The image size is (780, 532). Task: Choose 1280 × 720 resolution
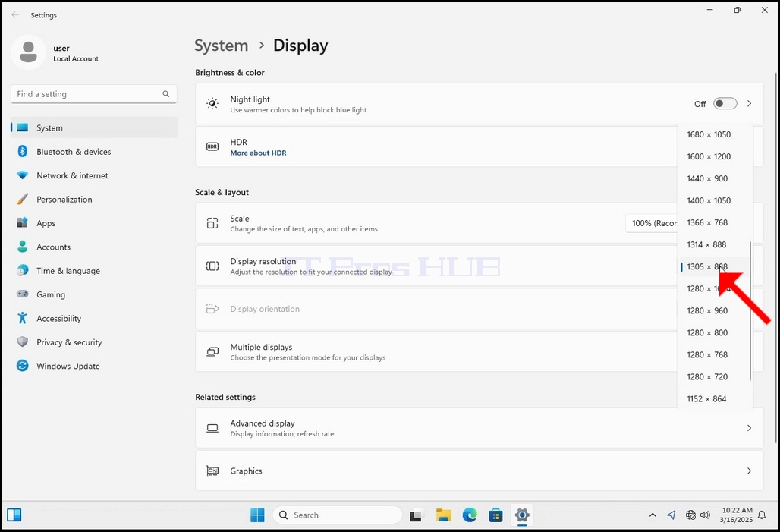[x=715, y=376]
